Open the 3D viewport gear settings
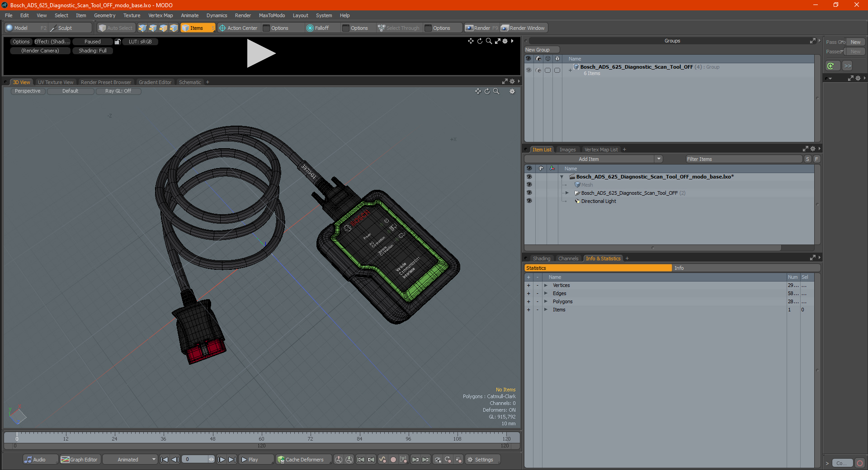 point(512,91)
